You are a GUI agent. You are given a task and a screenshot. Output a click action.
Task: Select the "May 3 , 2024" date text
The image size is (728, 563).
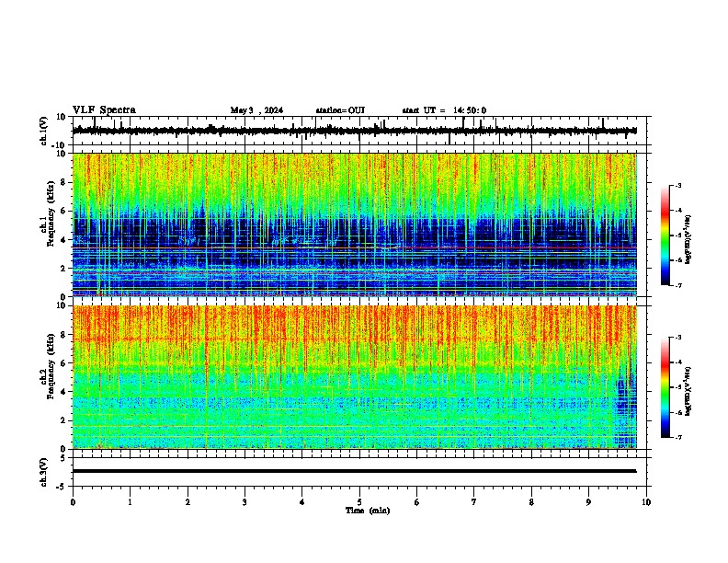(256, 110)
